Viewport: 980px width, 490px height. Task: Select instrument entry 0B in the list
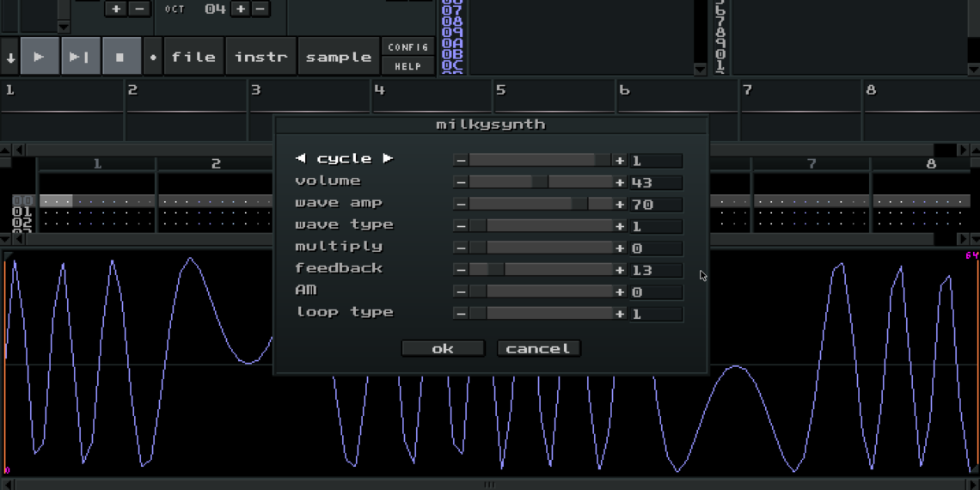tap(452, 54)
